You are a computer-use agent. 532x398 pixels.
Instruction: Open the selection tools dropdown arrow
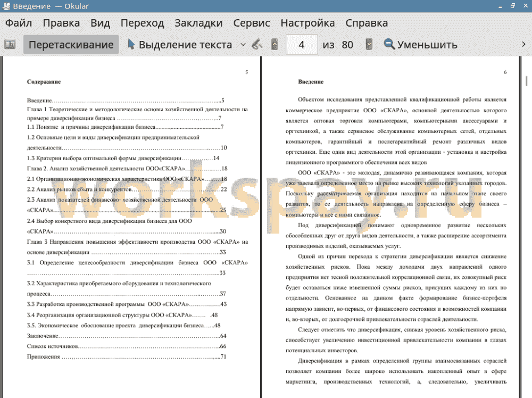point(243,45)
